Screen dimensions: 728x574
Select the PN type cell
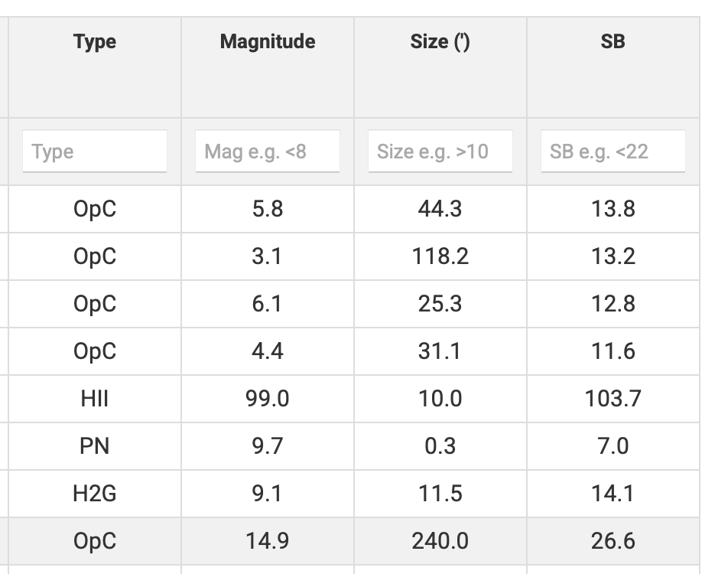tap(95, 445)
